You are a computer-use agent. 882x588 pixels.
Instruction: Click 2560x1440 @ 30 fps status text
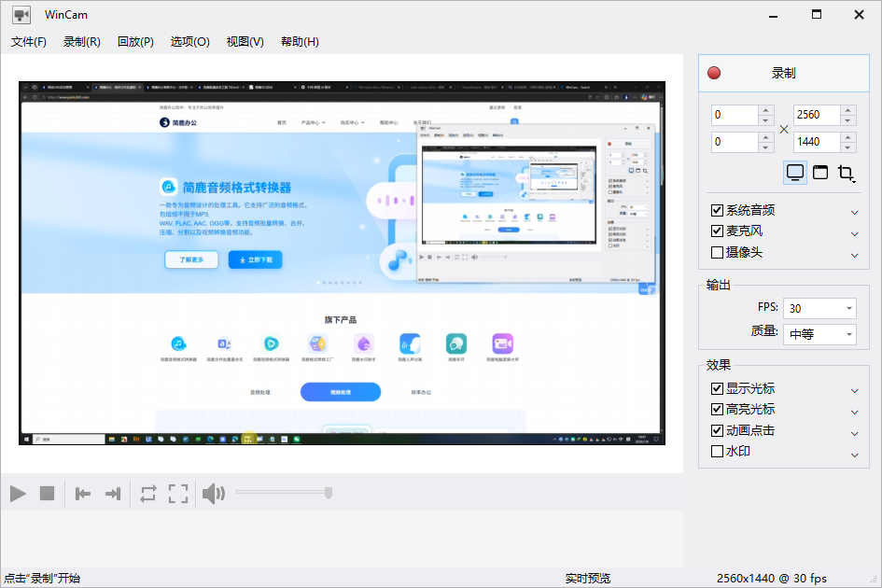(x=771, y=579)
